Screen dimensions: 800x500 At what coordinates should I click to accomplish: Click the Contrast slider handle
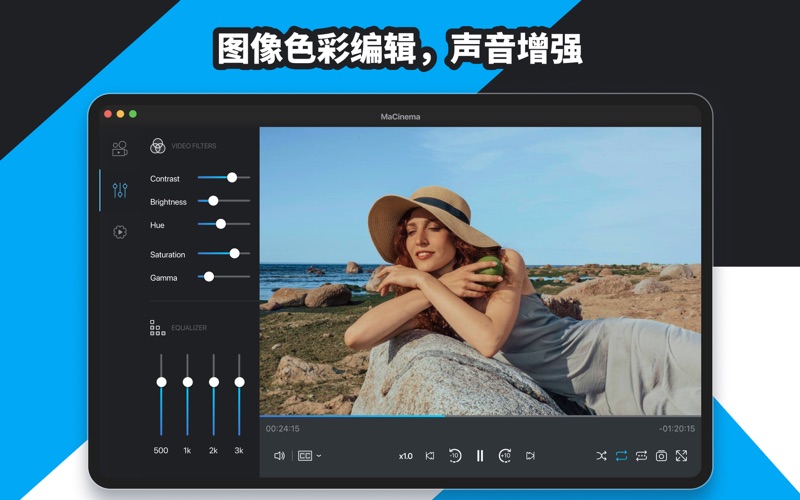232,177
